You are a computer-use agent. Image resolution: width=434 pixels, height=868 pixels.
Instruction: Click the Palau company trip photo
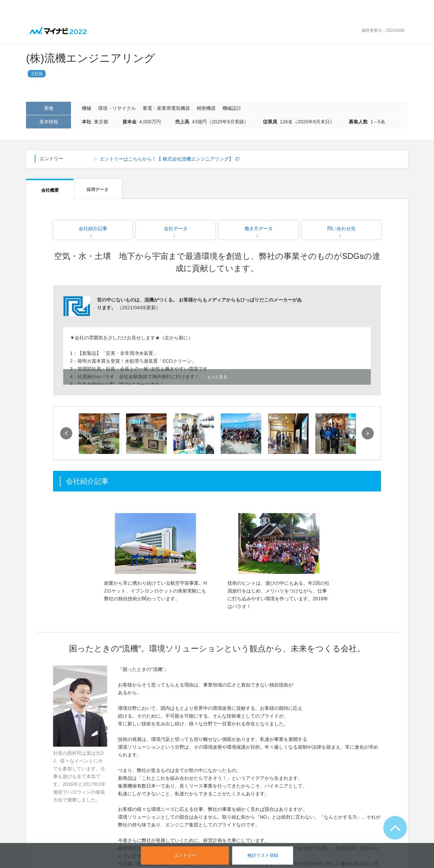[x=279, y=544]
